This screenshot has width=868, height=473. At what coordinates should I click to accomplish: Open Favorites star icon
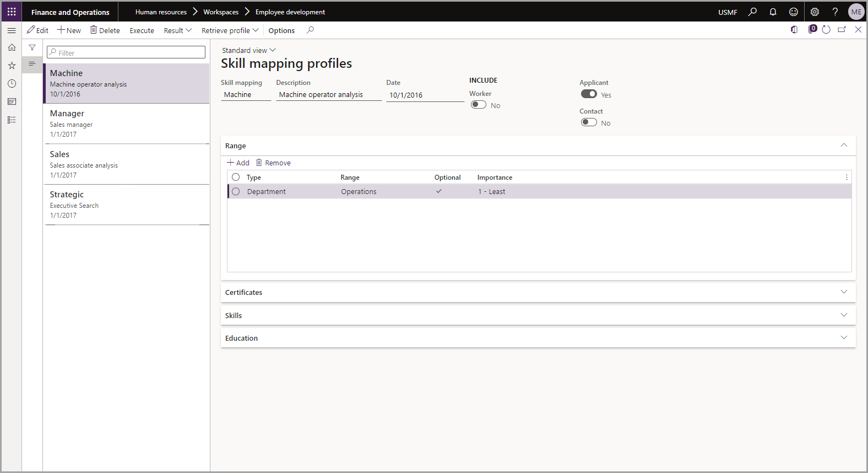(12, 66)
